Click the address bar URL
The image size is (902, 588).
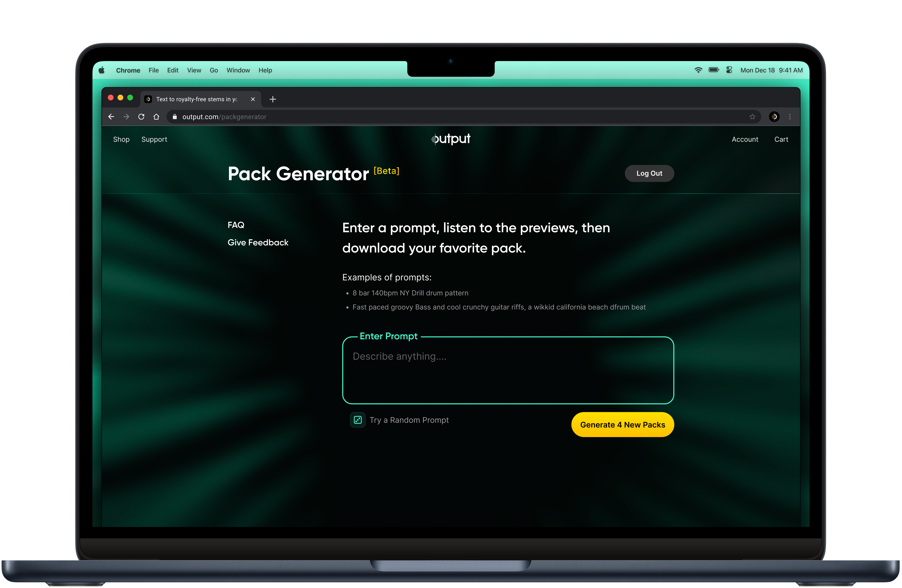tap(224, 117)
